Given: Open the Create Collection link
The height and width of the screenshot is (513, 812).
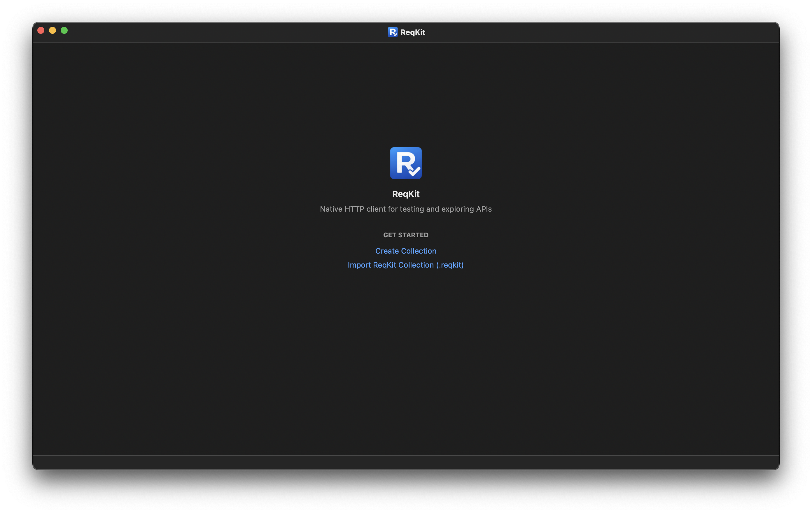Looking at the screenshot, I should click(x=406, y=251).
